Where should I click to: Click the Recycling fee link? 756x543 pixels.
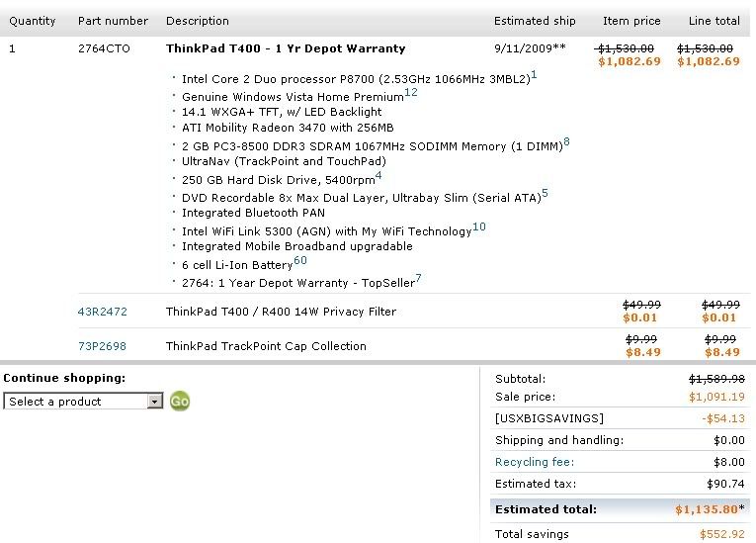coord(535,462)
